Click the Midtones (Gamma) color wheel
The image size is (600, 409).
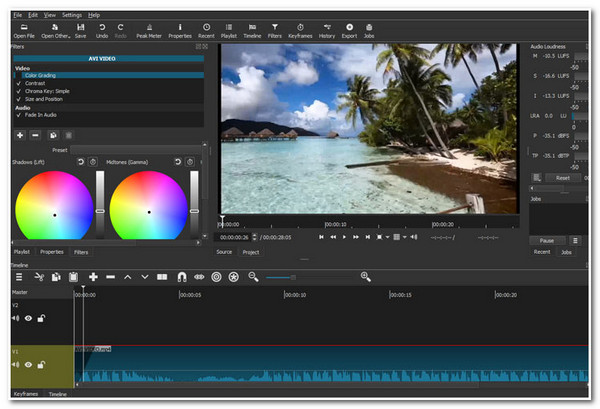[148, 205]
